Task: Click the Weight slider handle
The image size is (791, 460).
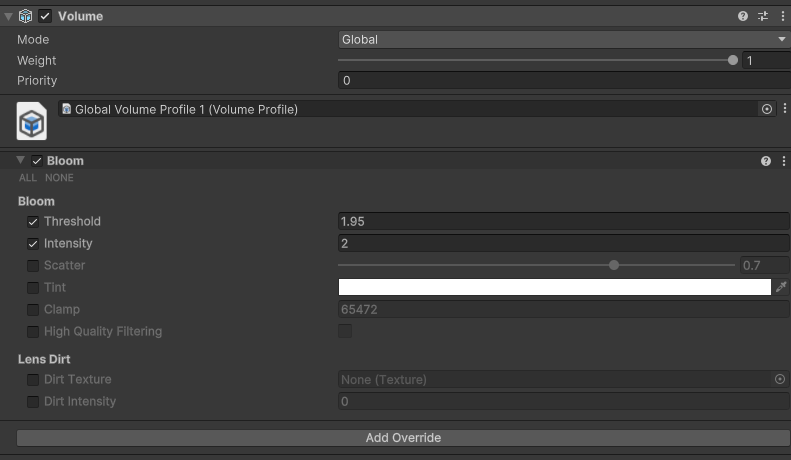Action: coord(733,61)
